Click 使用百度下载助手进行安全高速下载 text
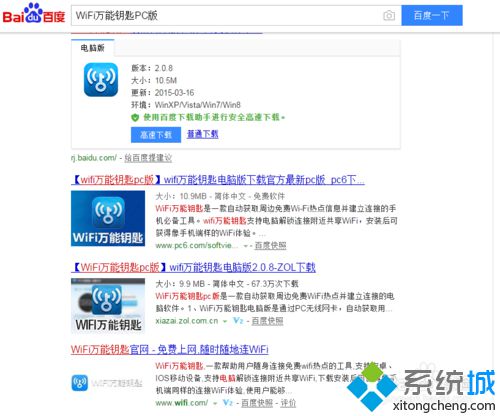Image resolution: width=500 pixels, height=416 pixels. click(x=213, y=117)
